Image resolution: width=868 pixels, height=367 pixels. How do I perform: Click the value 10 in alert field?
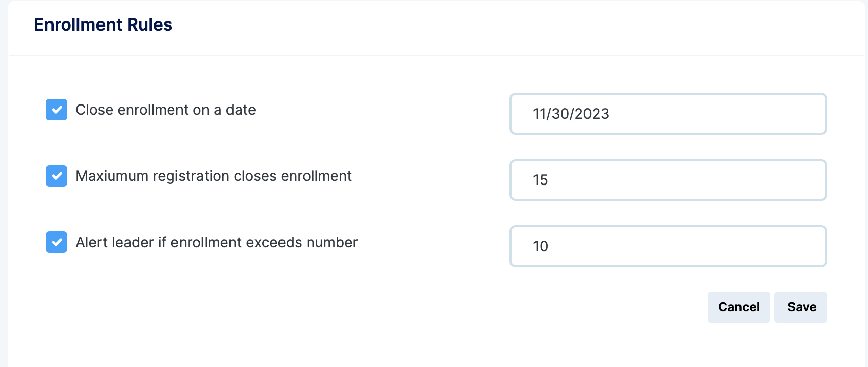[541, 246]
